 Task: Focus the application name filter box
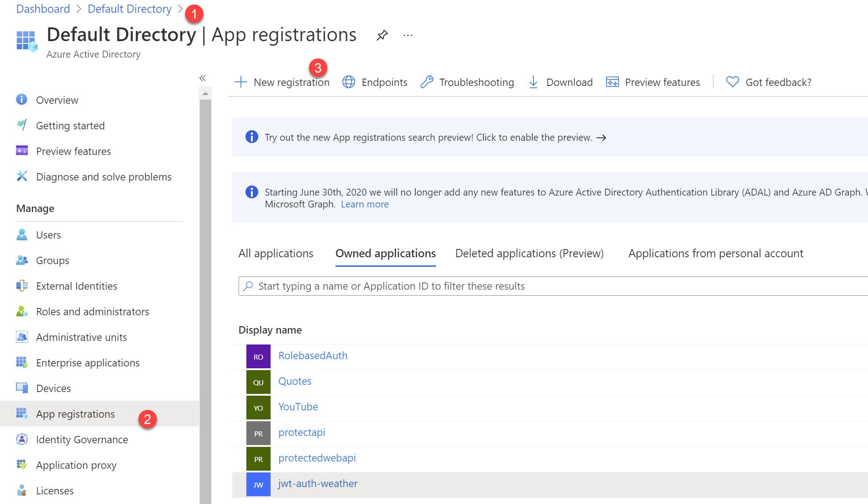click(553, 286)
